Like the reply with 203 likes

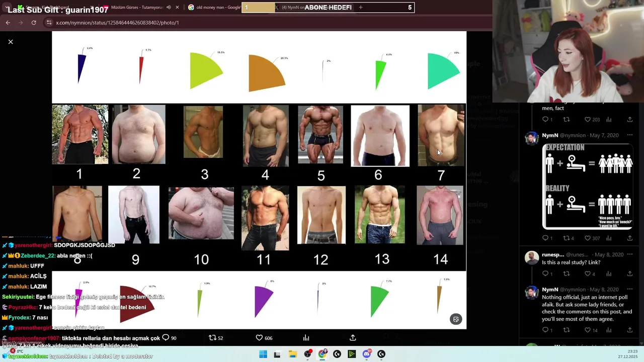(x=592, y=120)
